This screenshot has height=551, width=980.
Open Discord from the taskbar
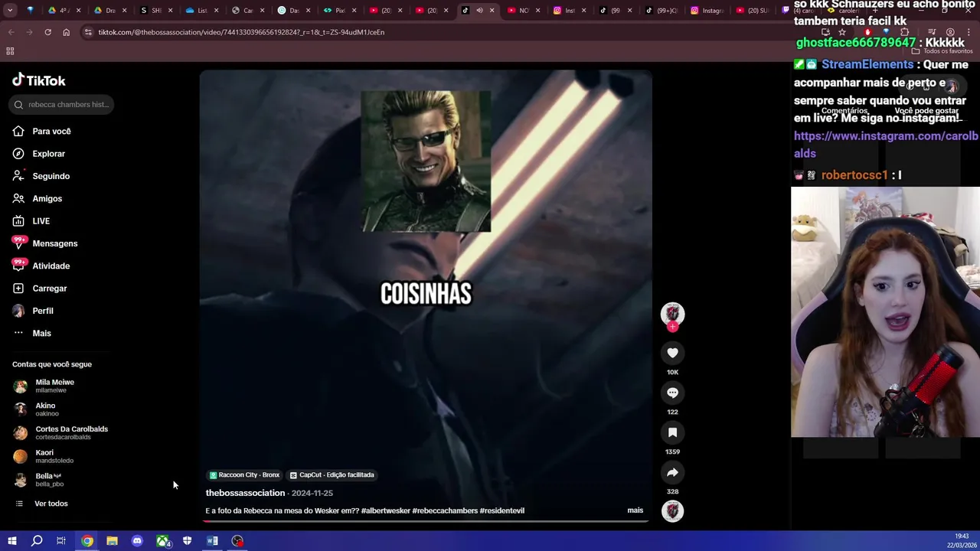(137, 541)
